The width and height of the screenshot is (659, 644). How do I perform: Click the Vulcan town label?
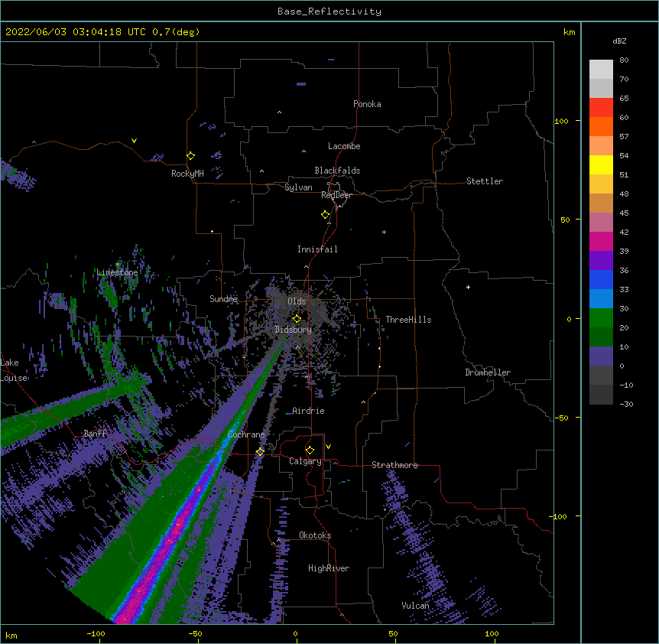pyautogui.click(x=415, y=606)
